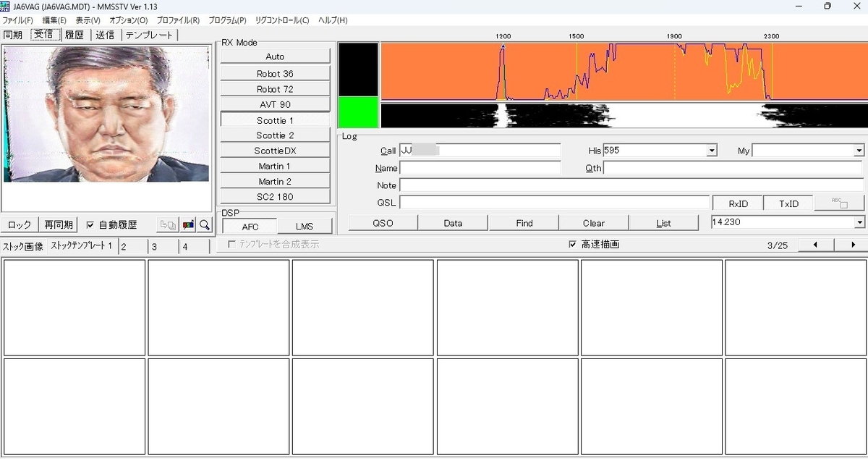The width and height of the screenshot is (868, 459).
Task: Click the copy-to-history icon button
Action: point(168,225)
